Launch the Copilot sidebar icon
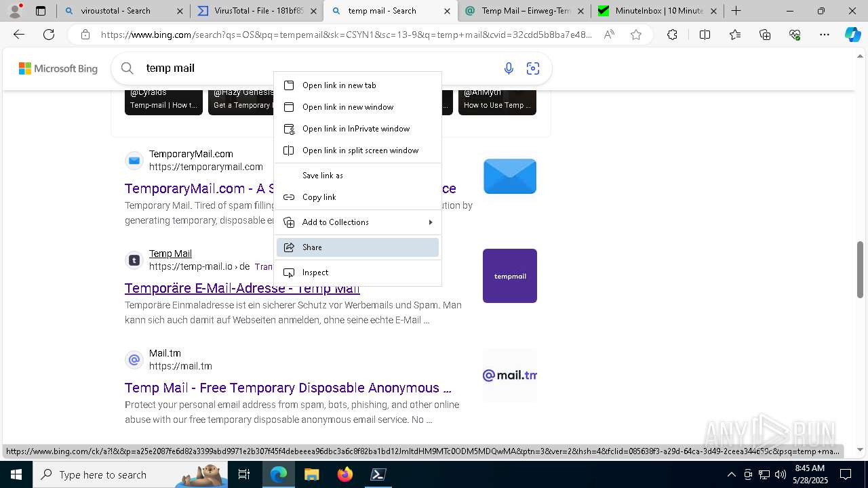This screenshot has height=488, width=868. click(853, 35)
